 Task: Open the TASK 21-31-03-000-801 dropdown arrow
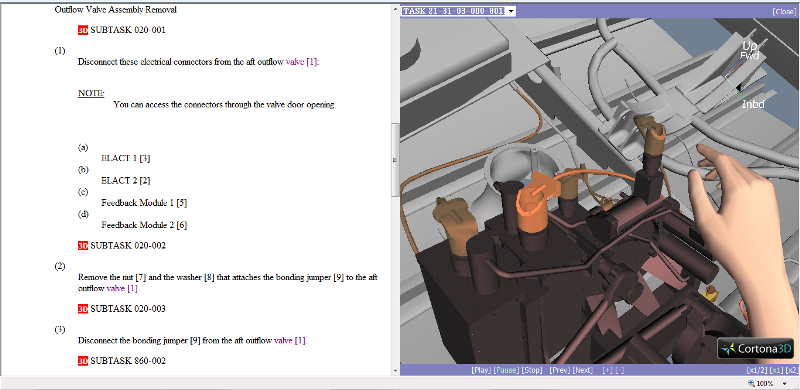click(x=511, y=11)
